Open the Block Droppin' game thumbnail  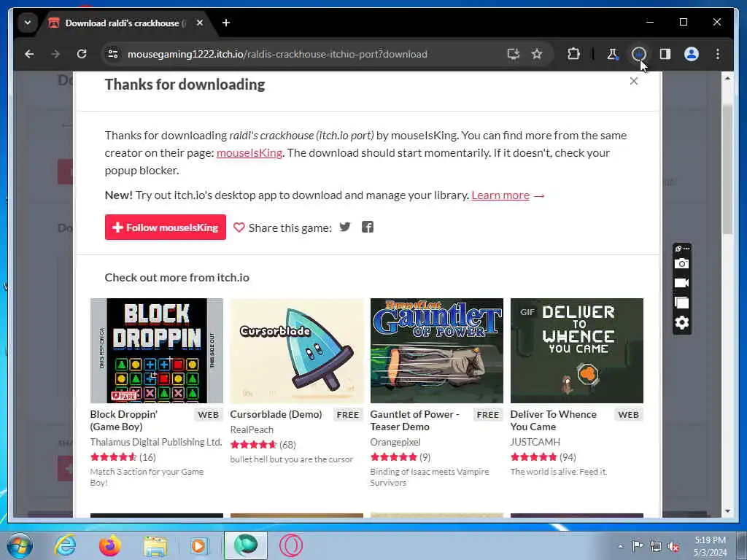point(157,351)
